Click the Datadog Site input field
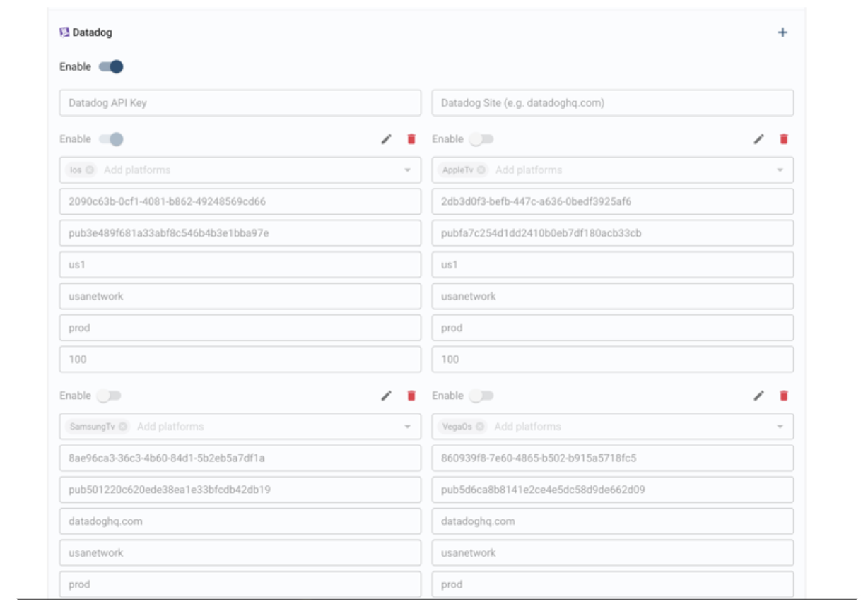The width and height of the screenshot is (868, 616). [x=613, y=103]
